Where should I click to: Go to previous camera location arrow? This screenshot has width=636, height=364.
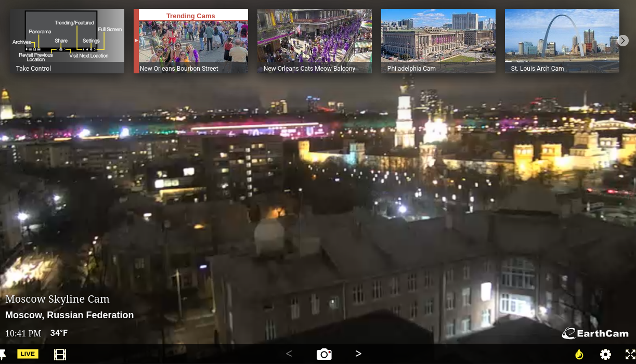click(289, 354)
